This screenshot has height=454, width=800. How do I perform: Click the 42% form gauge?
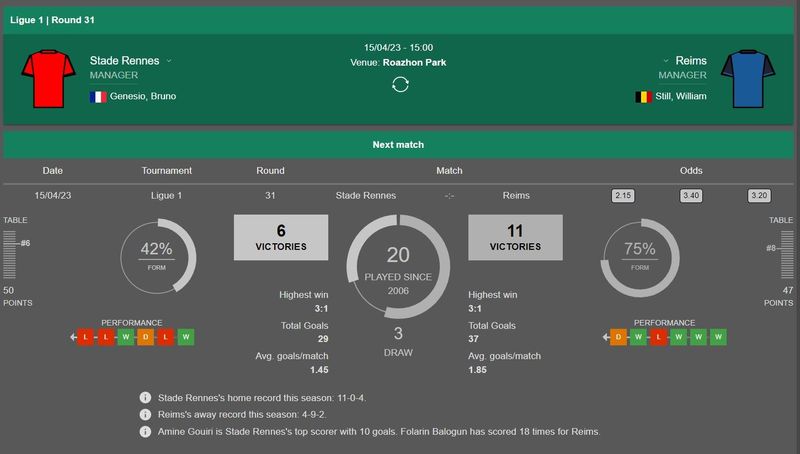(x=158, y=257)
